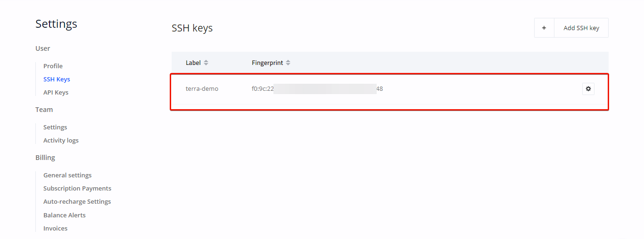Click the Label column header text
This screenshot has width=644, height=239.
(193, 63)
